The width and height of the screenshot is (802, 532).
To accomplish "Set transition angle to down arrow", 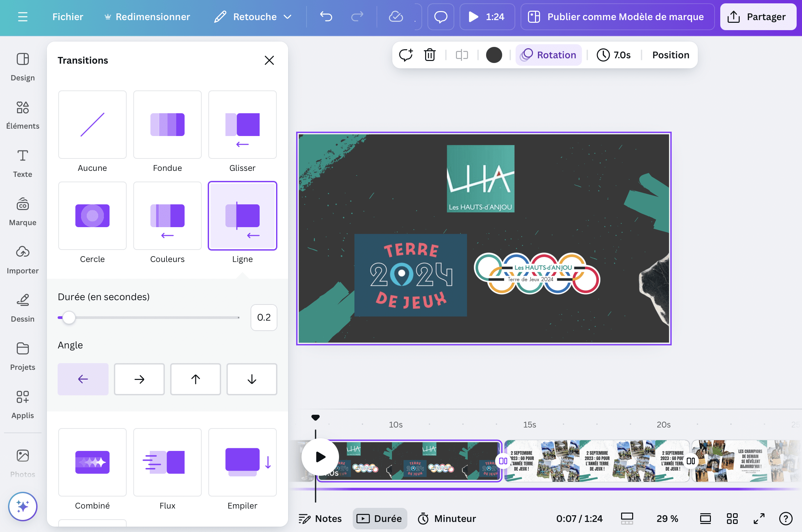I will pyautogui.click(x=252, y=379).
